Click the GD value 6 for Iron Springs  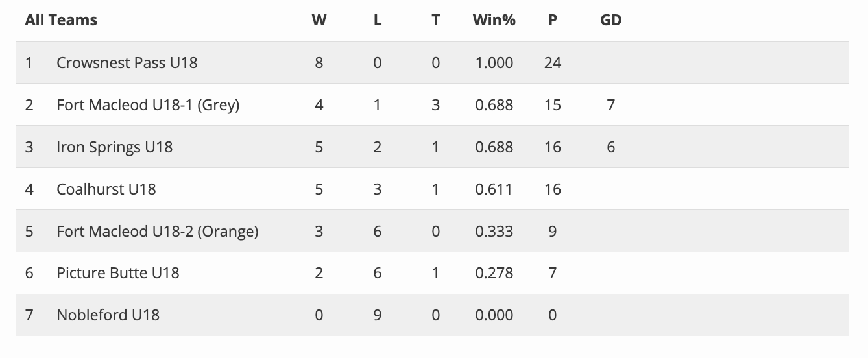click(x=611, y=147)
